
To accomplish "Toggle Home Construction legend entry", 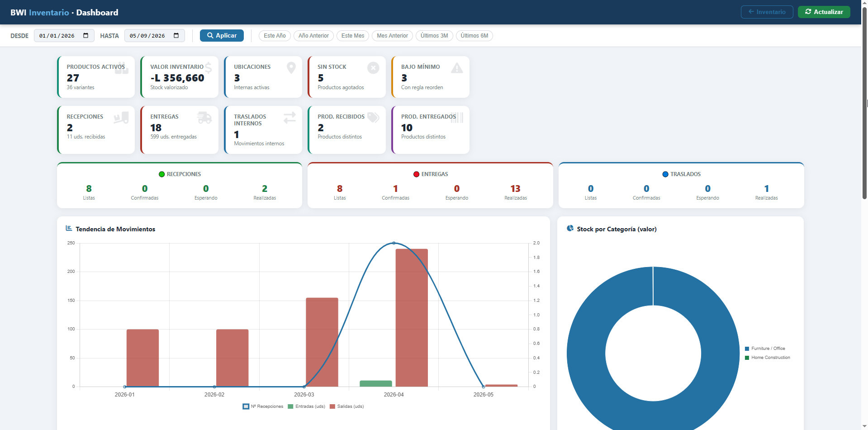I will coord(768,358).
